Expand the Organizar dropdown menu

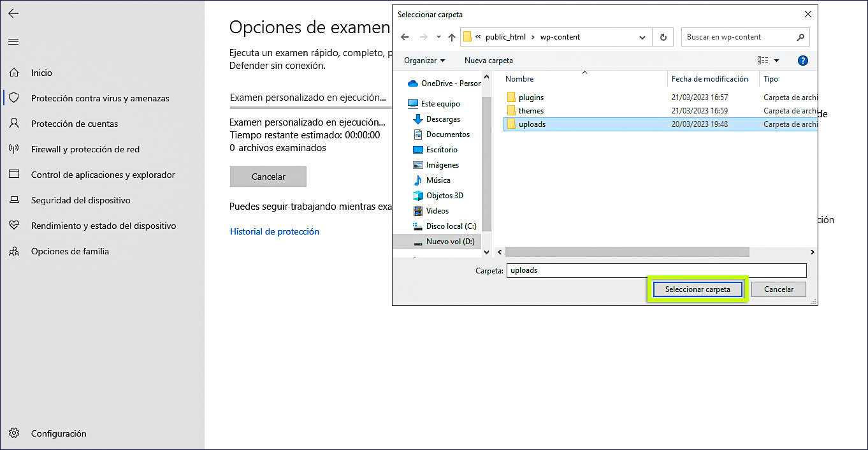point(424,61)
